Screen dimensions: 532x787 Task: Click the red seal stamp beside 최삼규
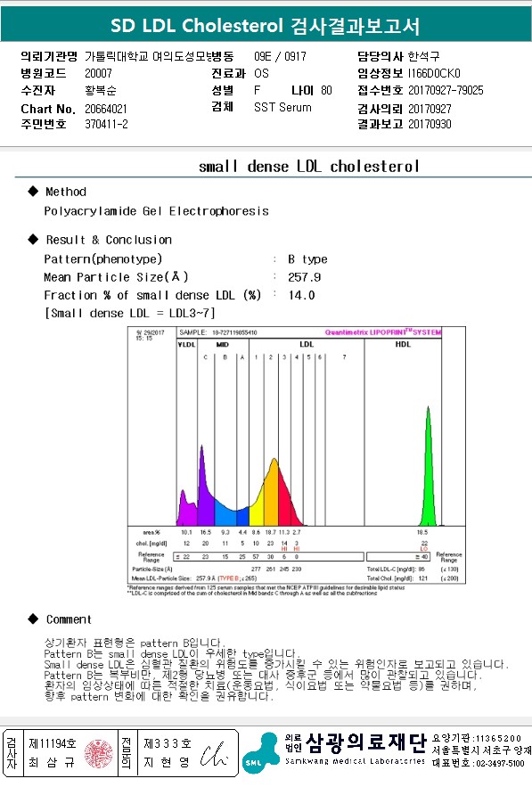pyautogui.click(x=98, y=753)
